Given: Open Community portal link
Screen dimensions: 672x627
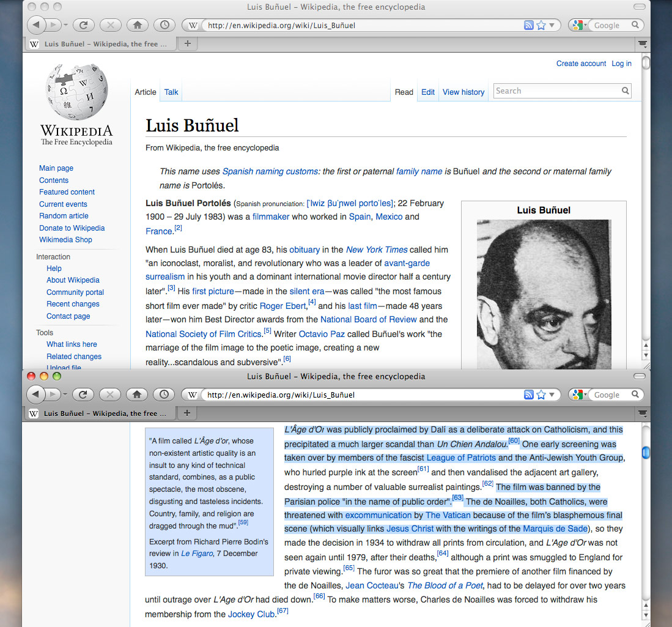Looking at the screenshot, I should [75, 292].
